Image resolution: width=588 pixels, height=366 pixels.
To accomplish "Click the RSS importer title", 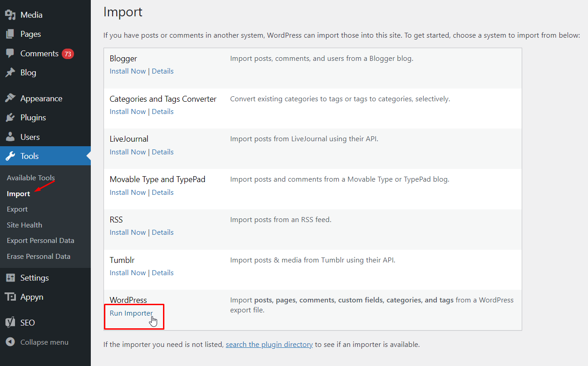I will coord(116,220).
